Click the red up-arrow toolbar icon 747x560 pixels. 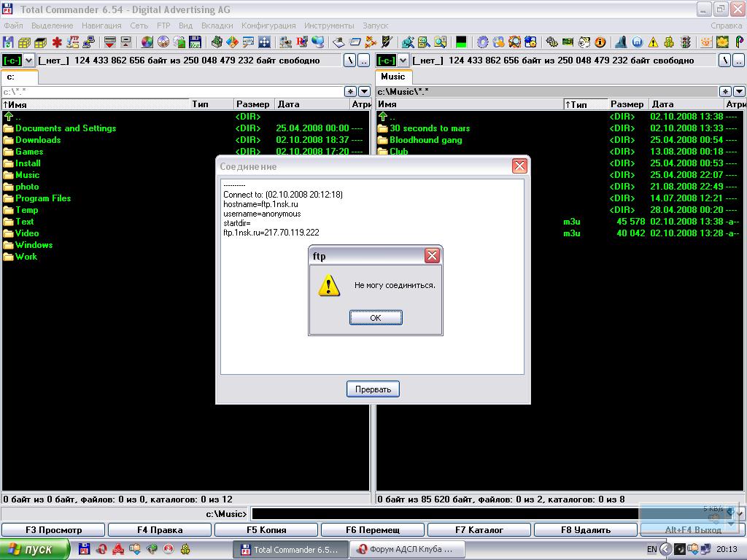(x=125, y=42)
